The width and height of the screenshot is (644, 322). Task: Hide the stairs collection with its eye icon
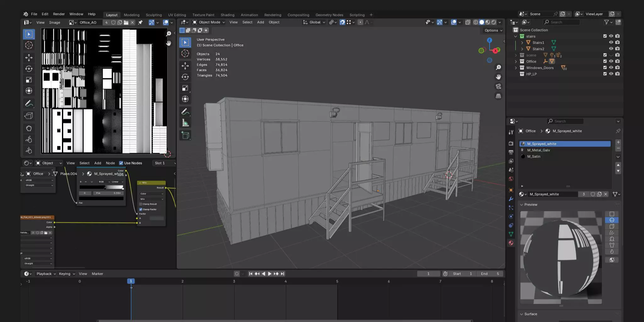611,36
